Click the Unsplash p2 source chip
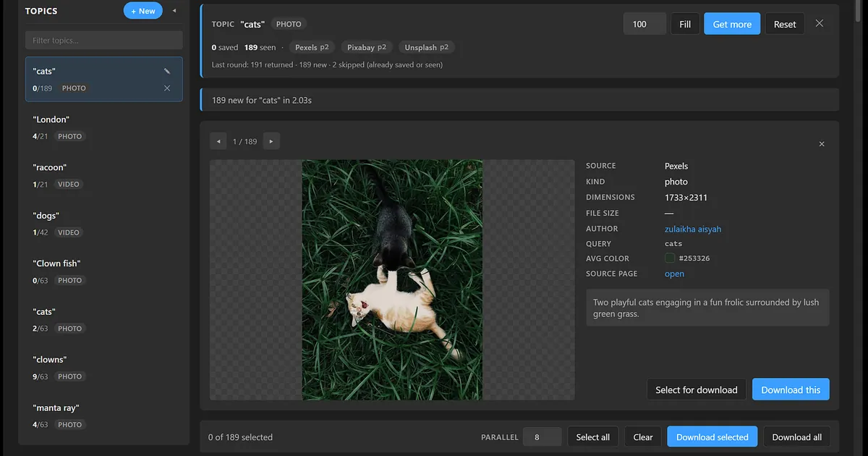Screen dimensions: 868x456 pos(427,47)
